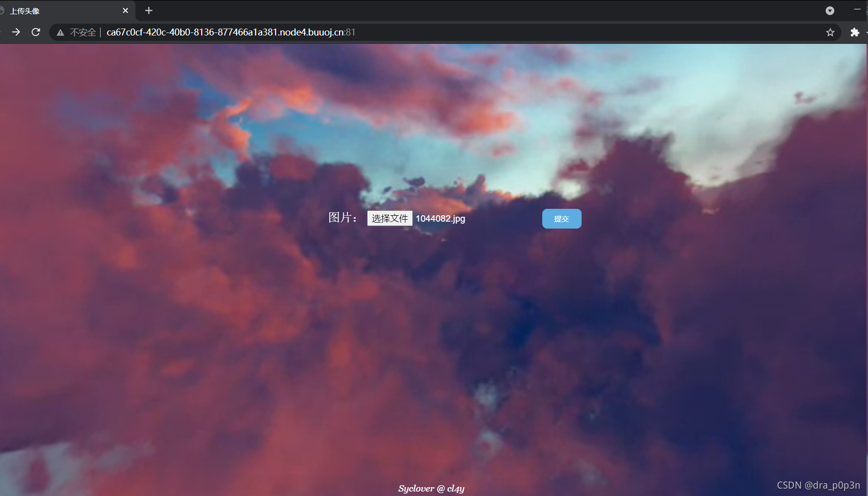
Task: Click the browser forward arrow
Action: pyautogui.click(x=16, y=32)
